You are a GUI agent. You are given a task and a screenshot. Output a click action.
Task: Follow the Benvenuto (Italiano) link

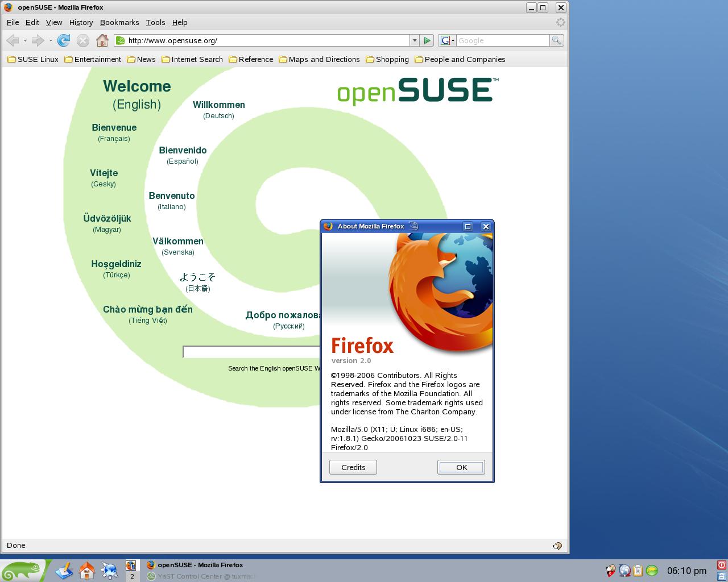(172, 200)
